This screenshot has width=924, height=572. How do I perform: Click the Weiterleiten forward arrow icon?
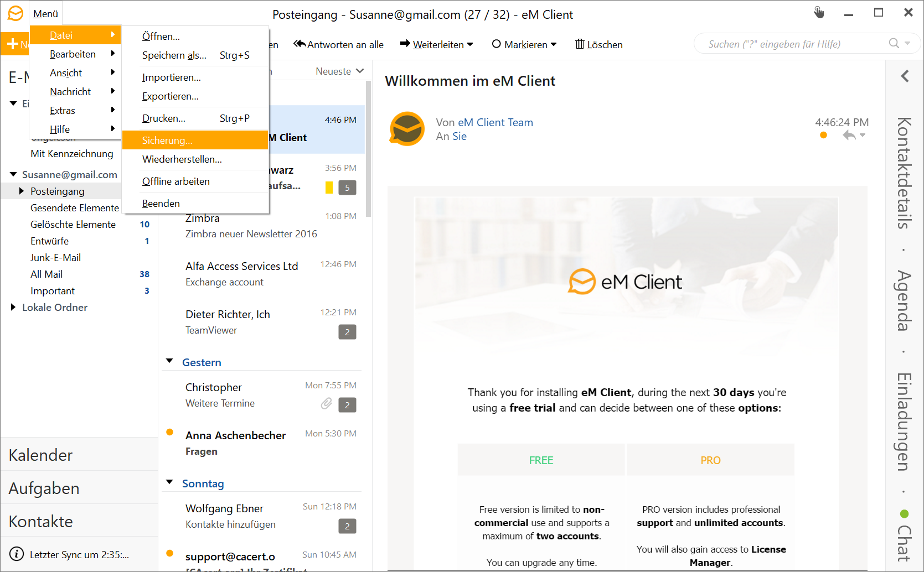tap(405, 44)
